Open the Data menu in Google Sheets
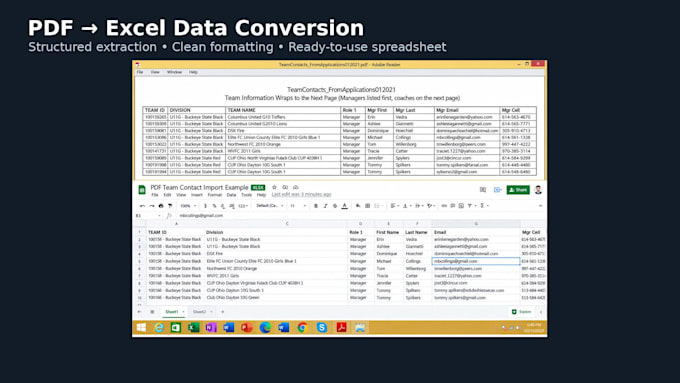The image size is (680, 383). (232, 195)
